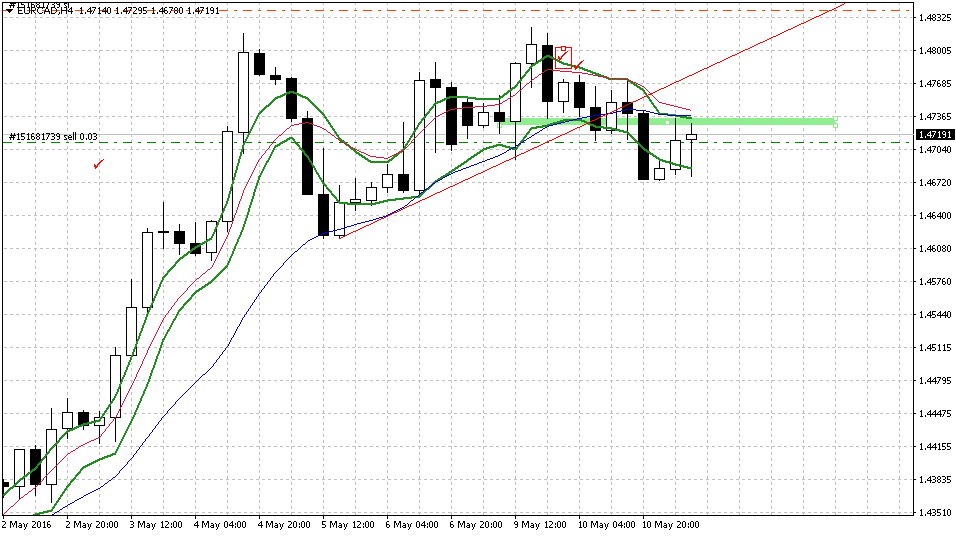956x536 pixels.
Task: Click the 1.47365 price axis label
Action: (x=934, y=116)
